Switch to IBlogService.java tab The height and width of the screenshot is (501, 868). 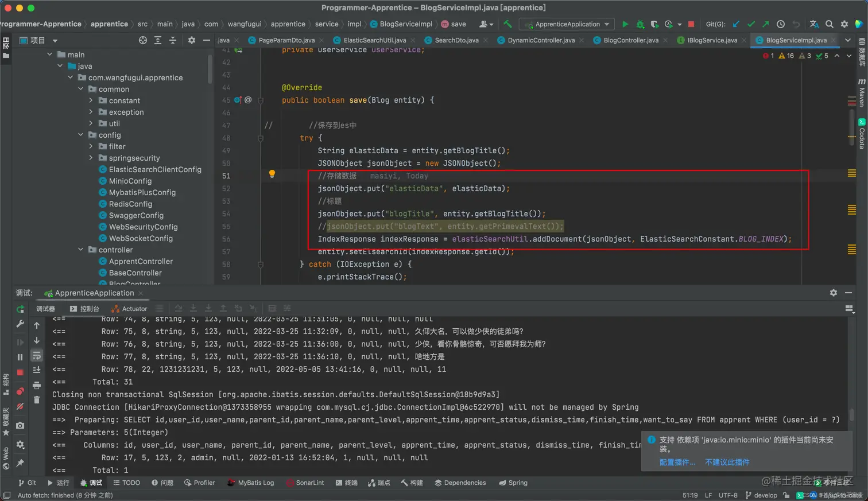point(712,40)
